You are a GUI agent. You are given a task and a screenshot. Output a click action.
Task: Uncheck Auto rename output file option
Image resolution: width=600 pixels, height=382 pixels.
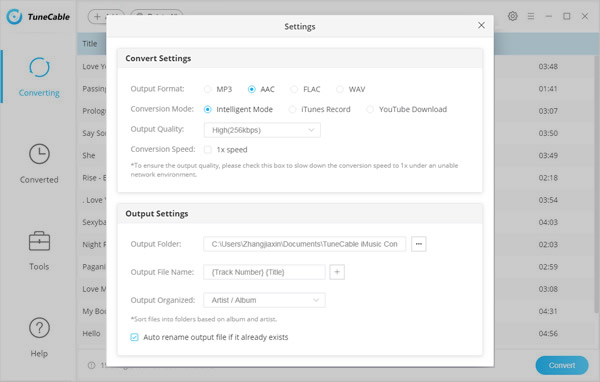click(134, 337)
